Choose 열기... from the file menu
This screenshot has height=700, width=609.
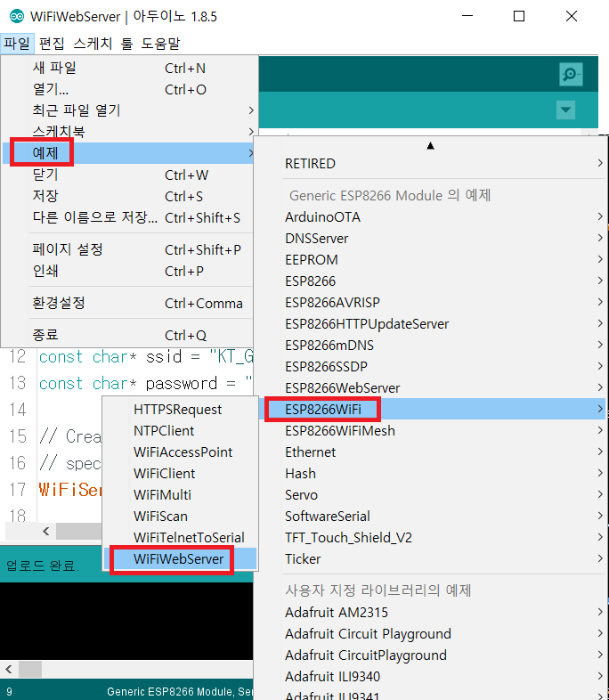pos(129,89)
